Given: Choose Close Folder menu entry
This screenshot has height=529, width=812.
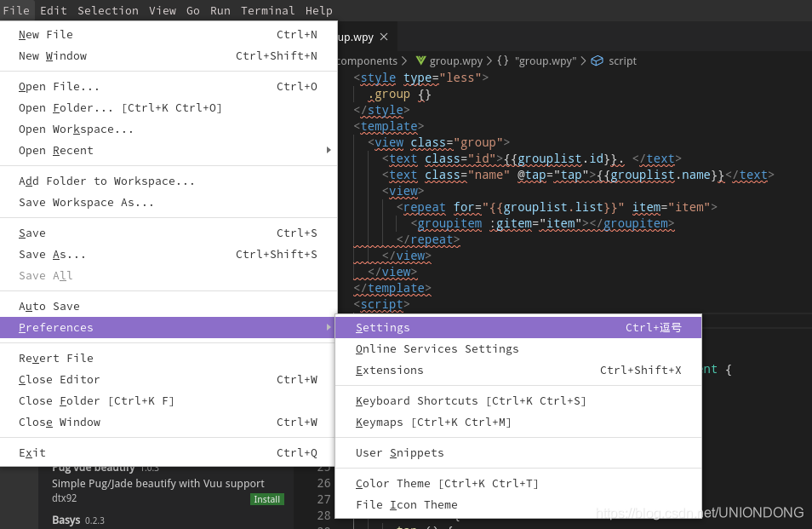Looking at the screenshot, I should point(169,400).
